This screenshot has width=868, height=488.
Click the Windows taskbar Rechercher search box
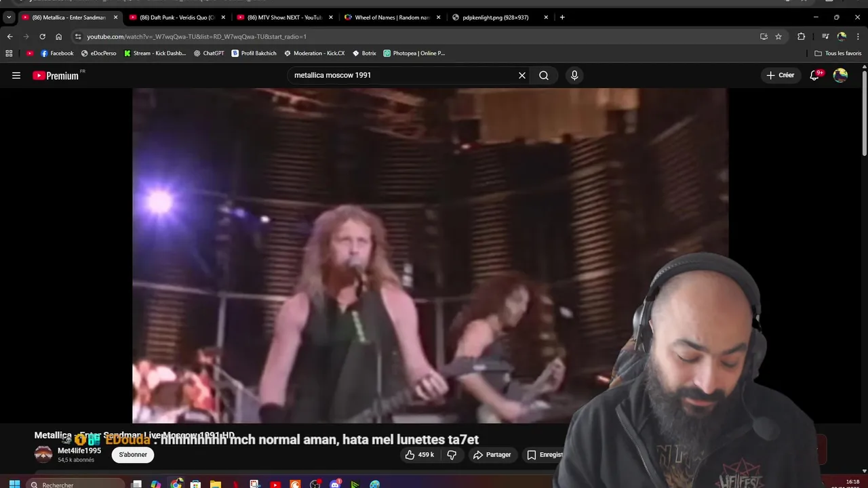pos(76,484)
